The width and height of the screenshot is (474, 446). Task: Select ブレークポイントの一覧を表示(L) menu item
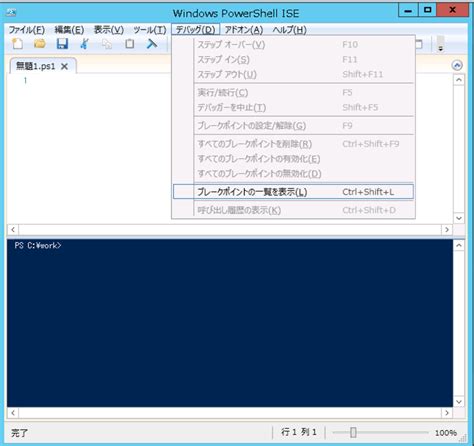pos(293,192)
